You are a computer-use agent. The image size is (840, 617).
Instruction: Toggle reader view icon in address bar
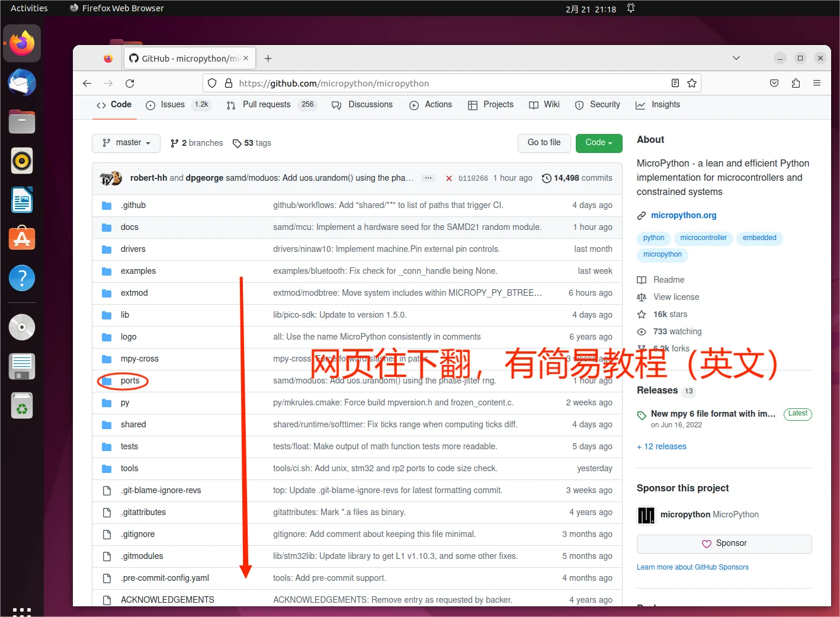click(675, 83)
